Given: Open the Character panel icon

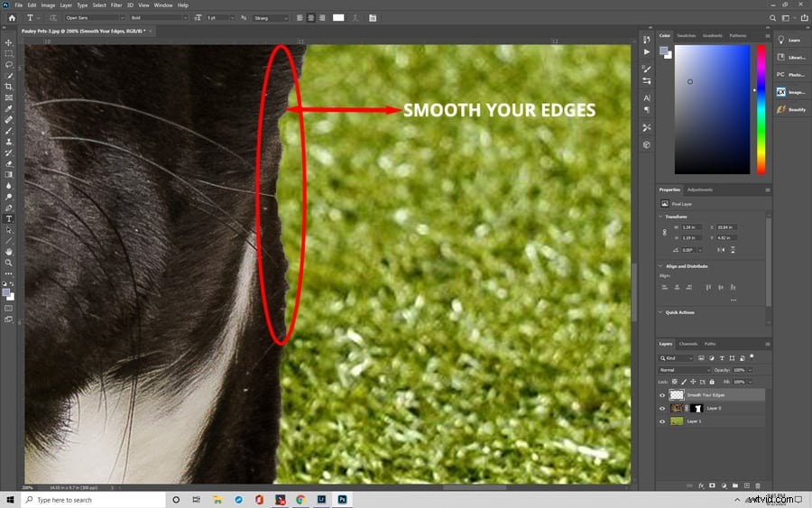Looking at the screenshot, I should pos(647,97).
